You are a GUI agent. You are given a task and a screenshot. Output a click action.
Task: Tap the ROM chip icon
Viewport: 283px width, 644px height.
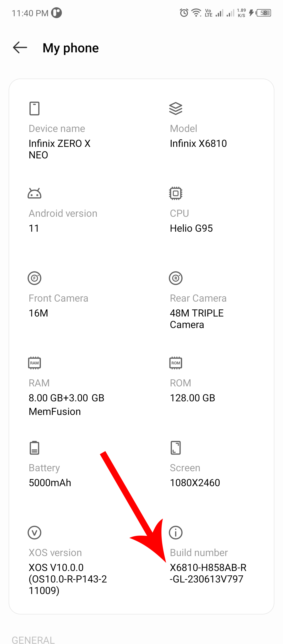coord(176,363)
